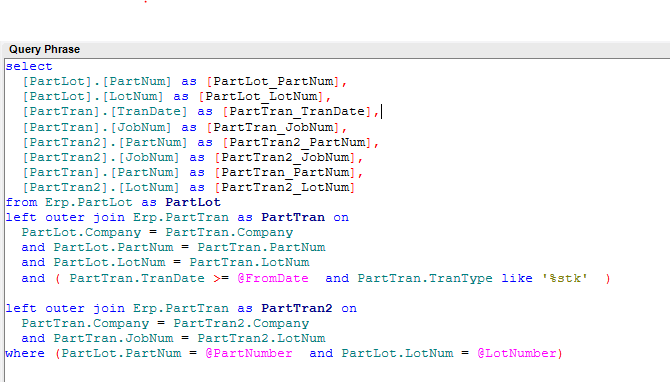670x382 pixels.
Task: Click 'PartTran.Company = PartTran2.Company' condition
Action: pos(165,323)
